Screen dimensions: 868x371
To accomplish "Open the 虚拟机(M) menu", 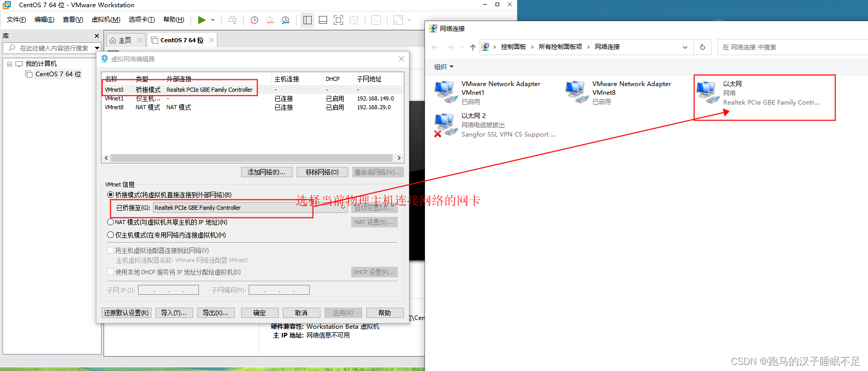I will click(x=106, y=20).
